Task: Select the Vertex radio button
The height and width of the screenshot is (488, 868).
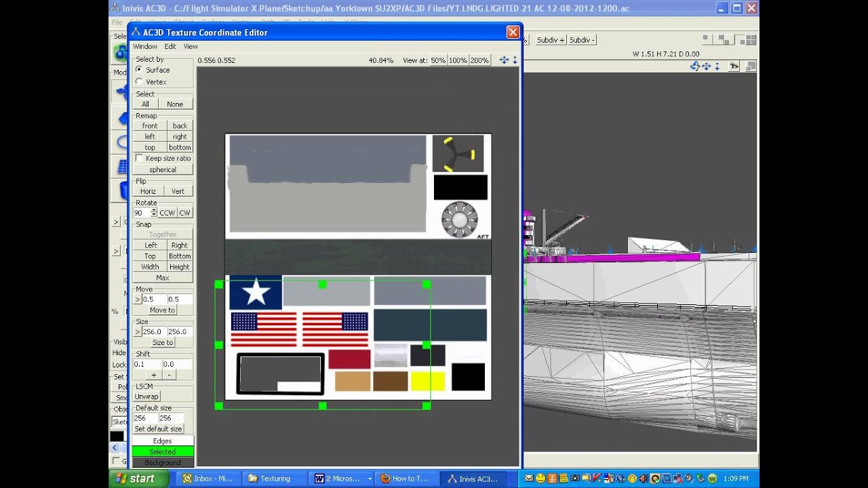Action: [139, 82]
